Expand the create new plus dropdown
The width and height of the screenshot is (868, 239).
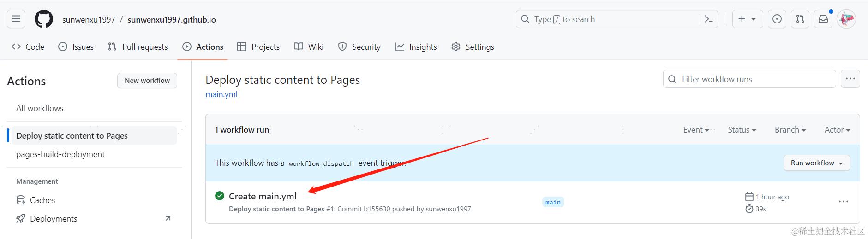pyautogui.click(x=748, y=19)
